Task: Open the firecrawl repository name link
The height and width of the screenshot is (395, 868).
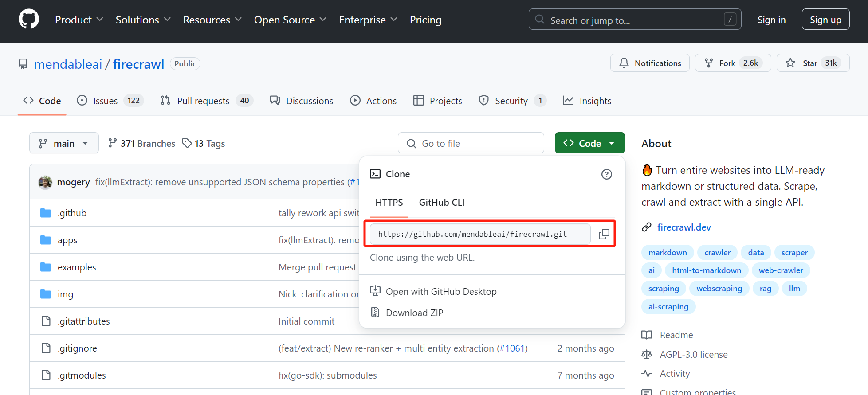Action: tap(138, 64)
